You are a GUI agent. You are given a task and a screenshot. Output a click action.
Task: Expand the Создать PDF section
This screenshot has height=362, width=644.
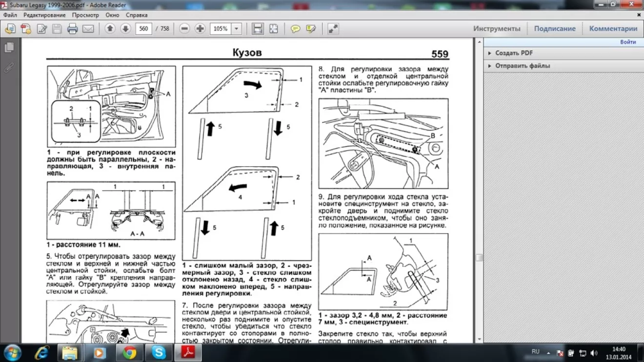[x=514, y=53]
